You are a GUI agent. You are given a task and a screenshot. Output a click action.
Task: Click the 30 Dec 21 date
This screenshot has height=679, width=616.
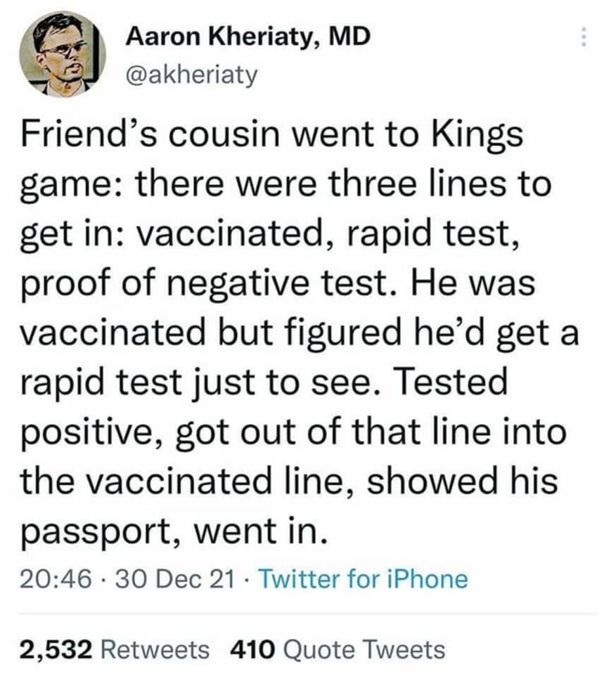tap(174, 579)
